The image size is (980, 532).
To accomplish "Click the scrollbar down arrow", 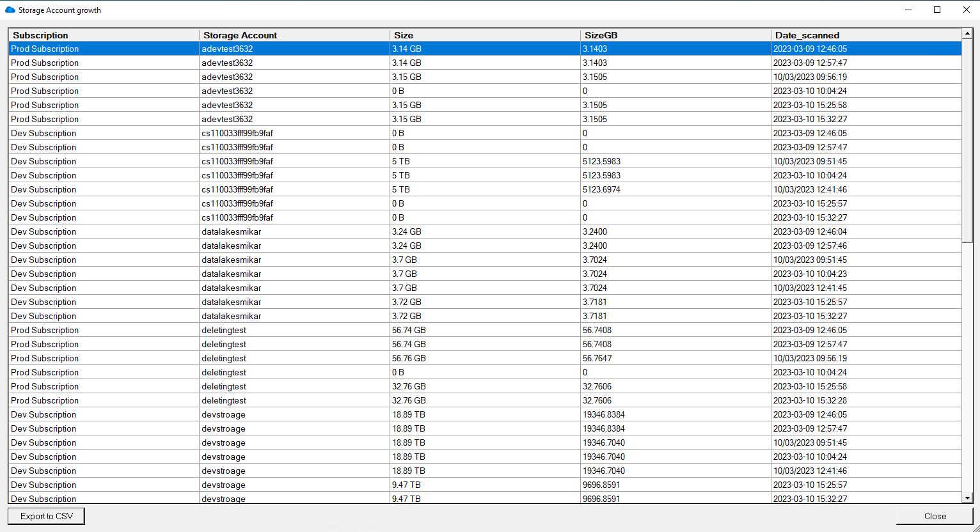I will point(967,498).
